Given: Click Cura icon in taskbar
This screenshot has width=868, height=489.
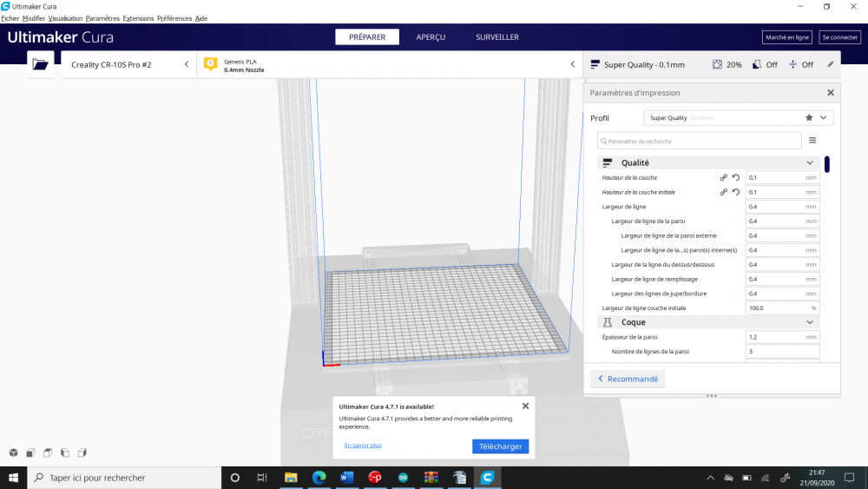Looking at the screenshot, I should (x=487, y=478).
